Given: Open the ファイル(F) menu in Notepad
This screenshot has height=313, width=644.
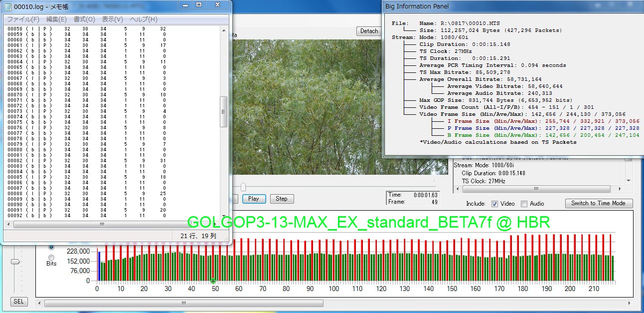Looking at the screenshot, I should (23, 19).
